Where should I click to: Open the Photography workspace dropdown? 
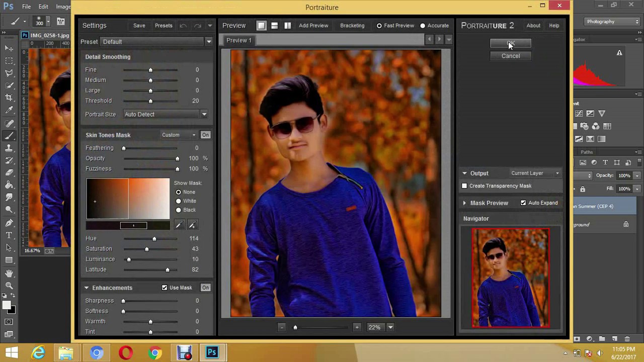[x=613, y=22]
